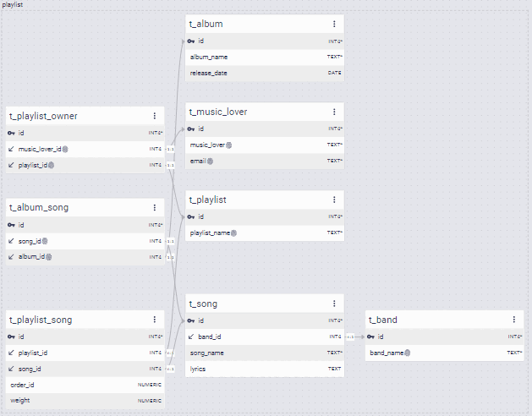The width and height of the screenshot is (532, 416).
Task: Select the t_playlist_owner table title
Action: pos(43,116)
